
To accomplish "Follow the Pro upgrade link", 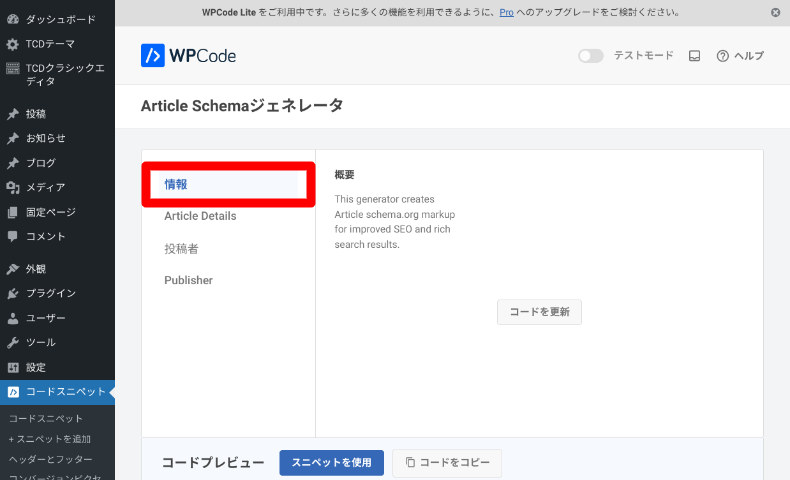I will [x=506, y=13].
